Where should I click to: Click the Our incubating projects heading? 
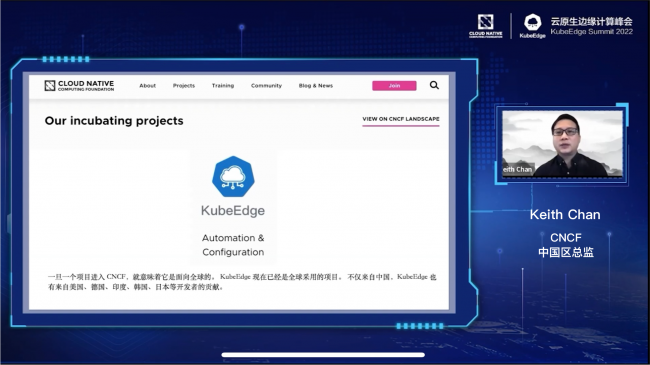(x=114, y=121)
